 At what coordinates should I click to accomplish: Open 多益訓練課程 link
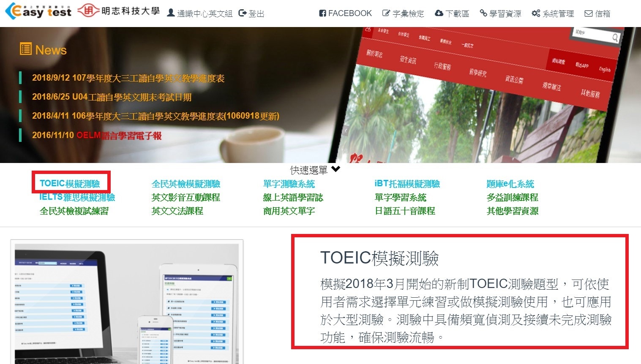513,197
